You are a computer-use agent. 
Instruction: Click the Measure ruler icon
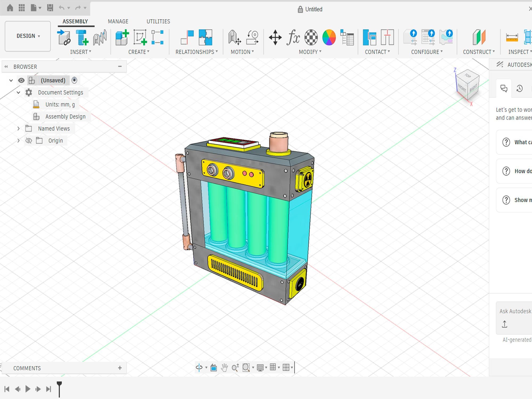[512, 37]
